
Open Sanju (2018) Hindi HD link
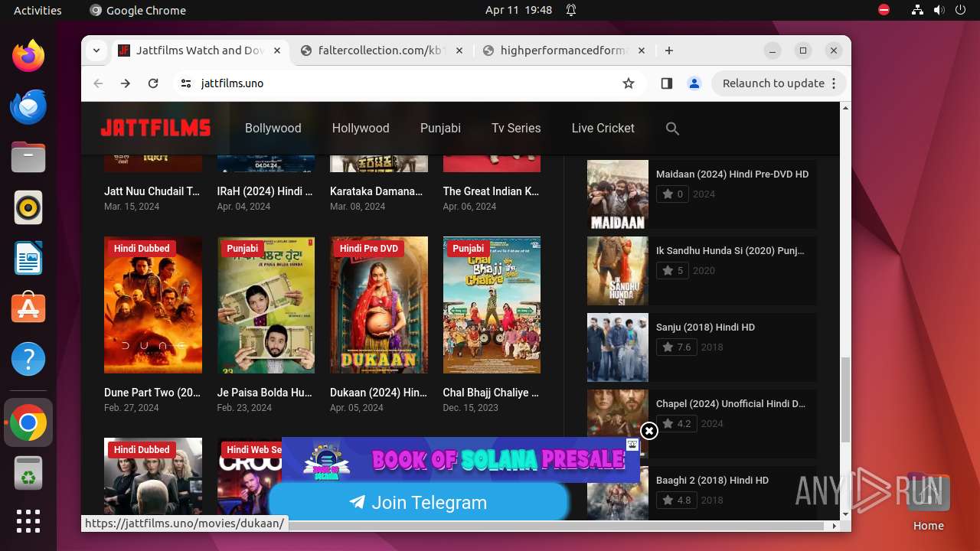705,327
